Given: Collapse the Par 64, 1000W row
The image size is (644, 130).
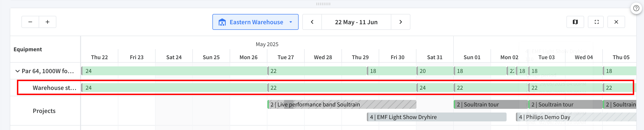Looking at the screenshot, I should pyautogui.click(x=17, y=71).
